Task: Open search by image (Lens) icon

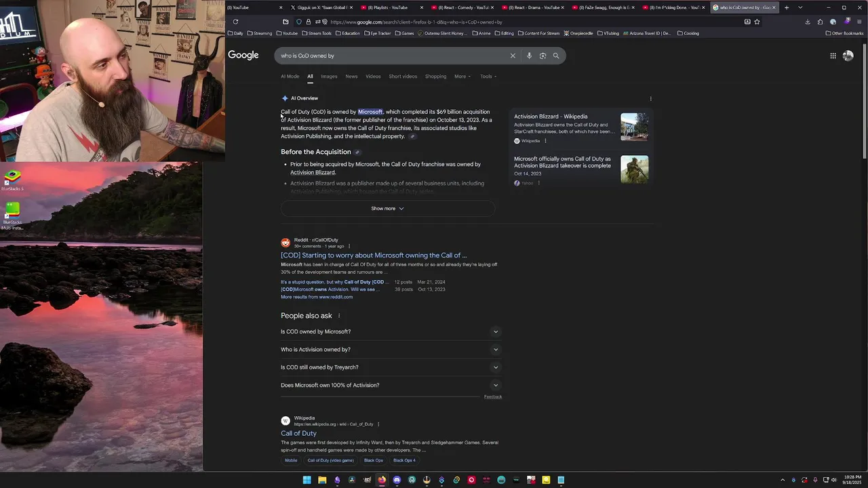Action: pyautogui.click(x=542, y=56)
